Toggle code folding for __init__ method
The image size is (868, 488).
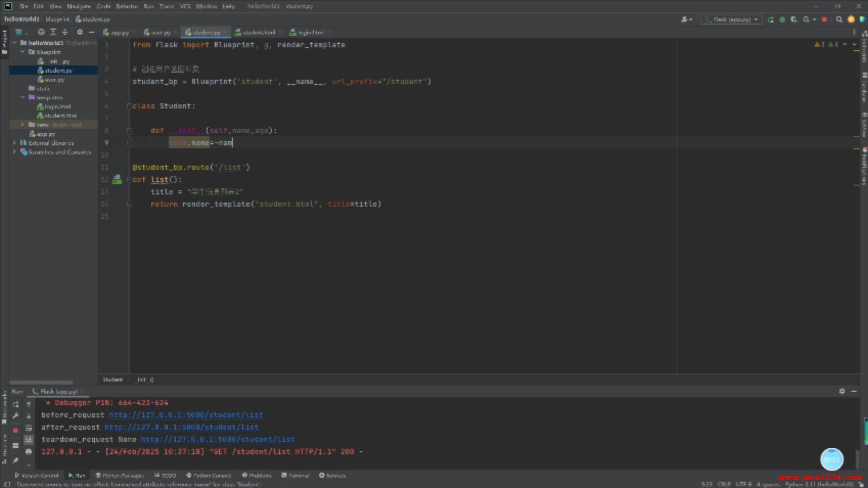(x=129, y=130)
